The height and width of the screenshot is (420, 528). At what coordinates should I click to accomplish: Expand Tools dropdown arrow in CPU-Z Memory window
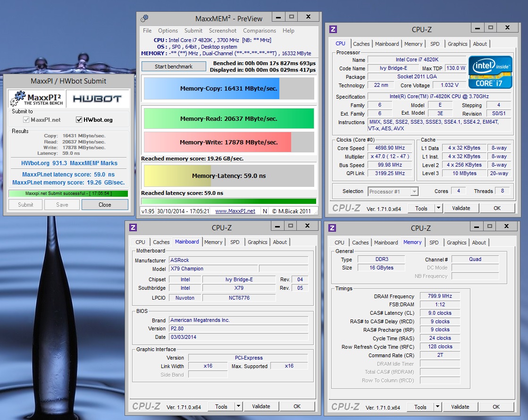coord(437,407)
